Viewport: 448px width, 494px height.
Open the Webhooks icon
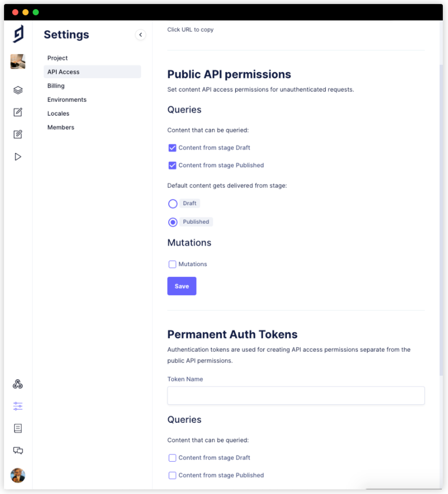tap(18, 384)
